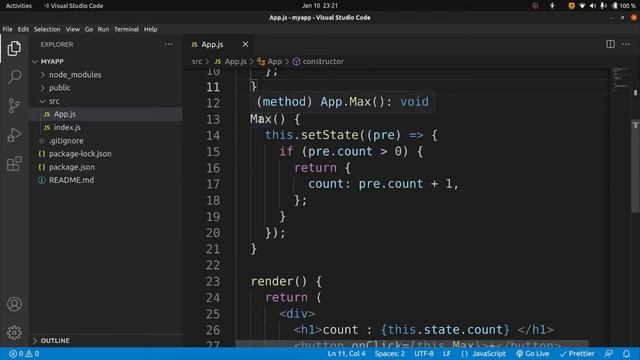Change end of line sequence LF
The height and width of the screenshot is (360, 640).
click(x=447, y=354)
